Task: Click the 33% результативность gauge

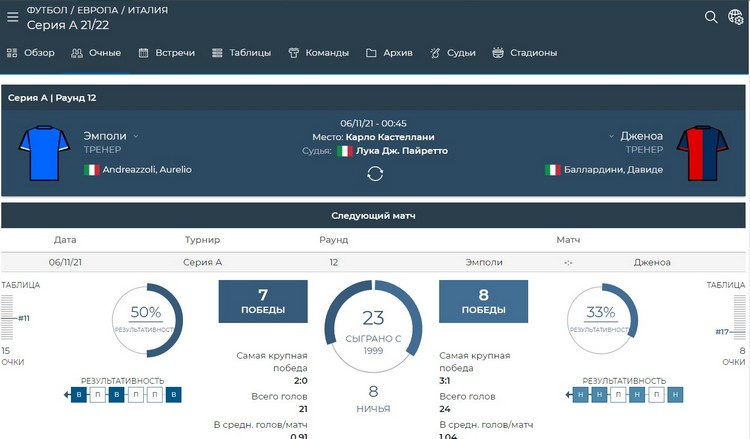Action: [602, 319]
